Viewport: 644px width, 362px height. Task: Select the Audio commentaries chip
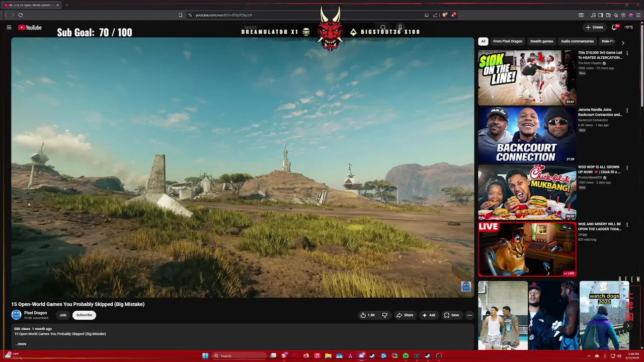[x=577, y=41]
